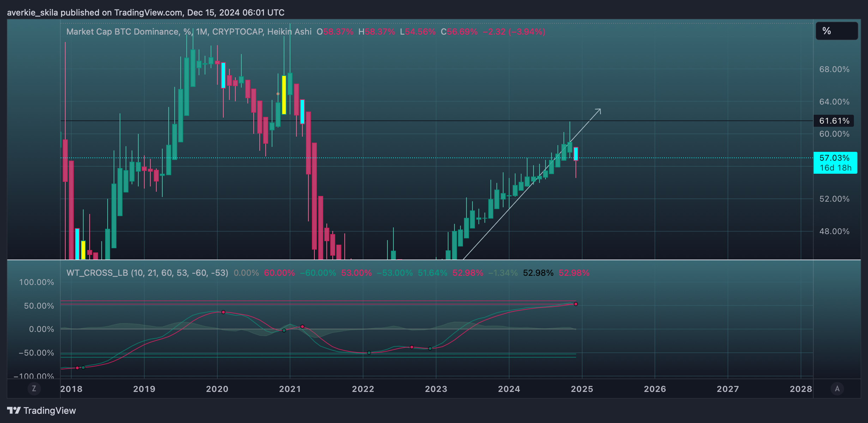Open the % price scale unit box
The height and width of the screenshot is (423, 868).
837,31
